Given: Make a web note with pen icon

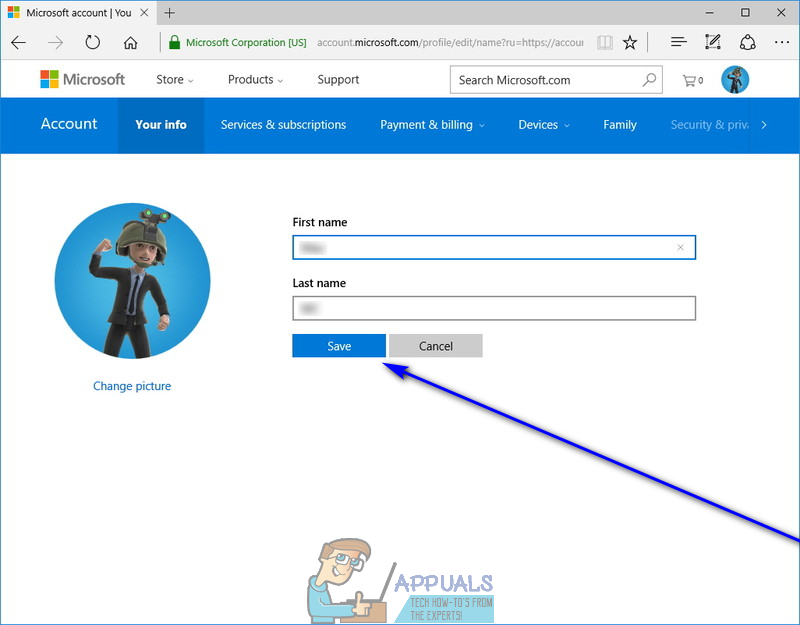Looking at the screenshot, I should 713,42.
